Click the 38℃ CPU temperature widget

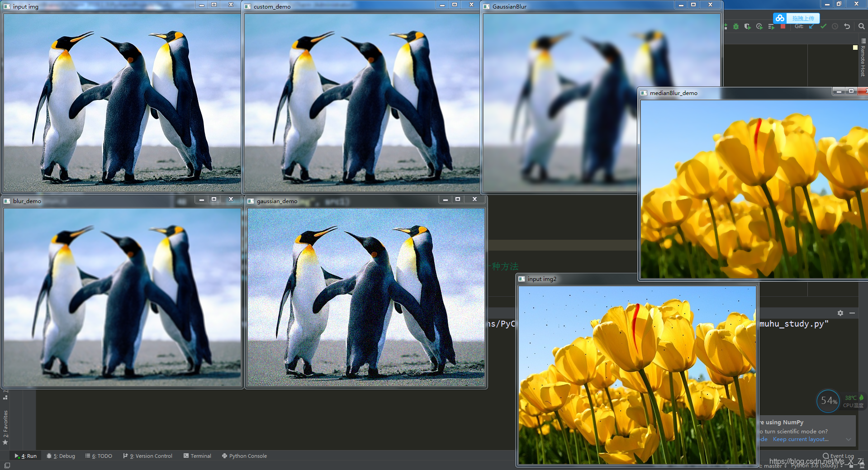[854, 401]
